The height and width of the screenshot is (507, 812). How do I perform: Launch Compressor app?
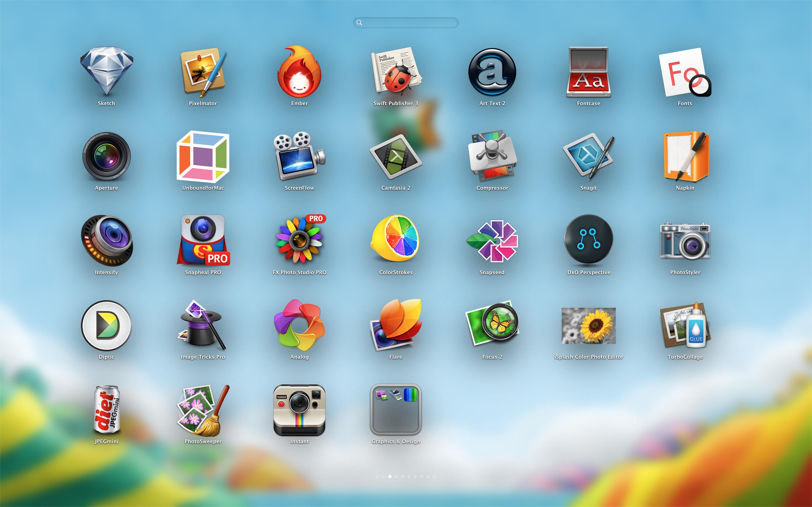click(x=492, y=156)
